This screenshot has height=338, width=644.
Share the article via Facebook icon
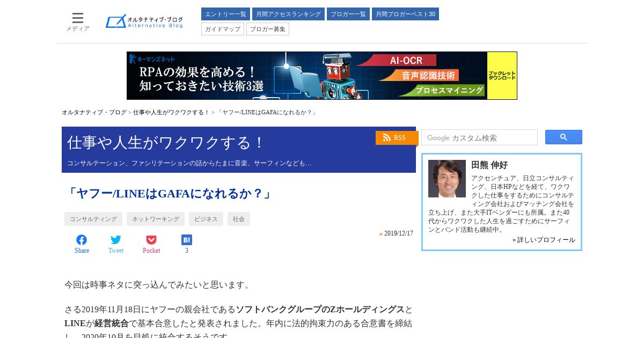point(82,240)
